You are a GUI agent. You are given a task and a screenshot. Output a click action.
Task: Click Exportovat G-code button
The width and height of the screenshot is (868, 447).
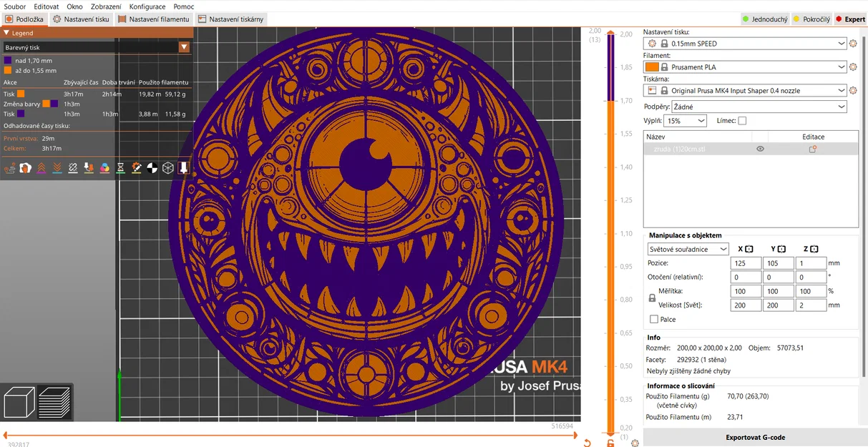(x=756, y=437)
